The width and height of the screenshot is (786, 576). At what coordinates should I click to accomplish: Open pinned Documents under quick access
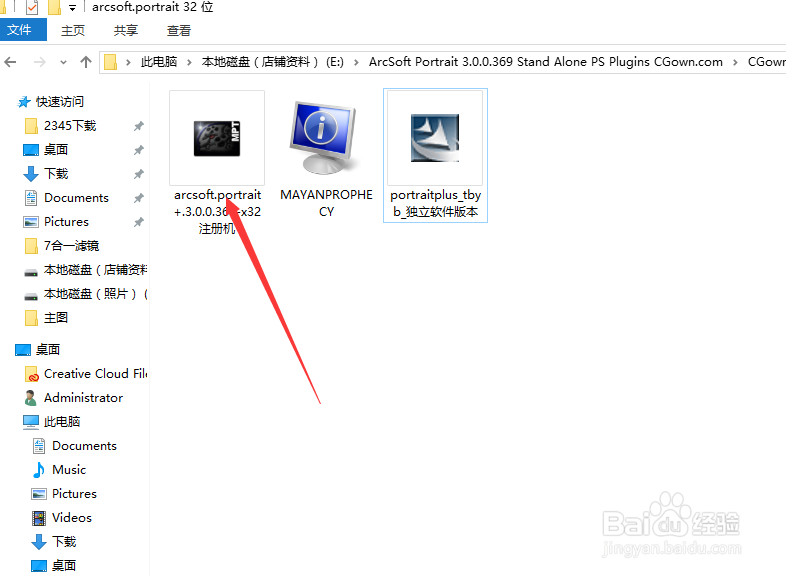click(76, 198)
